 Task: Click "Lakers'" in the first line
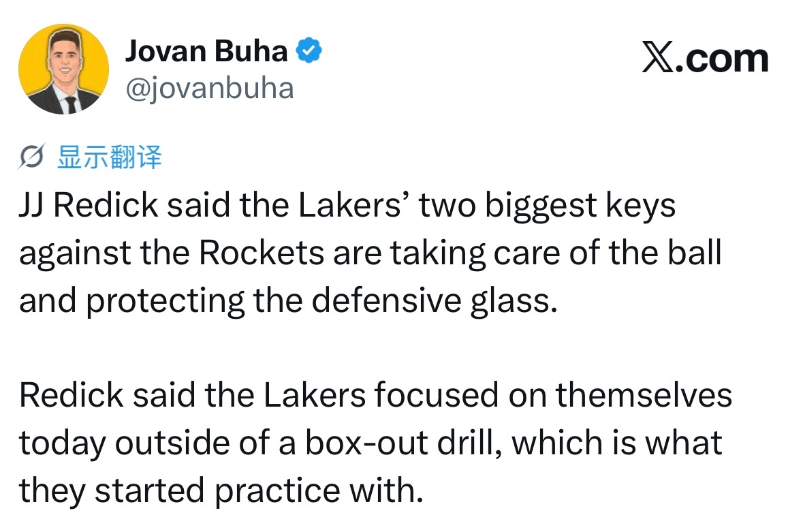[x=359, y=206]
